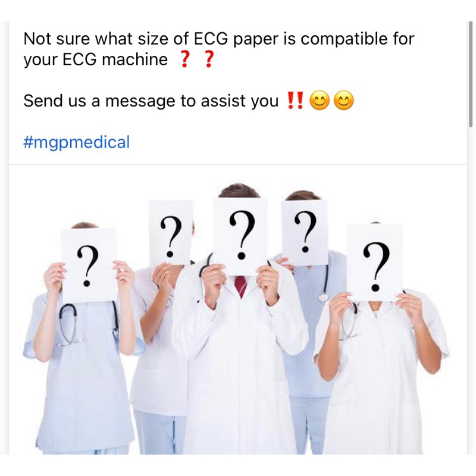Click the "Not sure what size" post text

point(219,39)
